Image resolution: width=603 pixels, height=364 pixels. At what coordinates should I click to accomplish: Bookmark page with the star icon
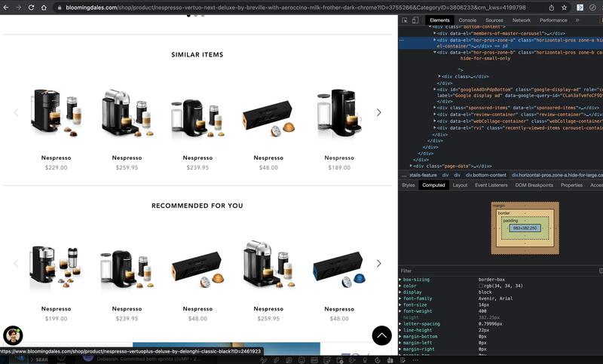point(564,8)
